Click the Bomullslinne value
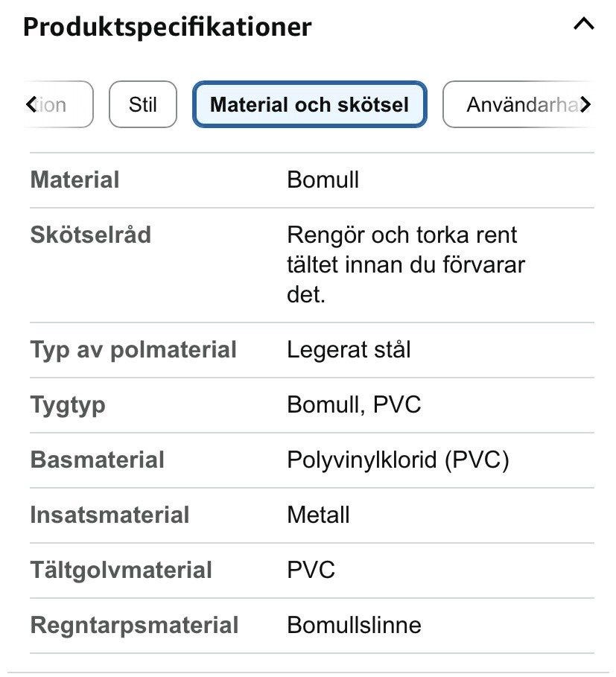This screenshot has width=616, height=677. tap(354, 625)
